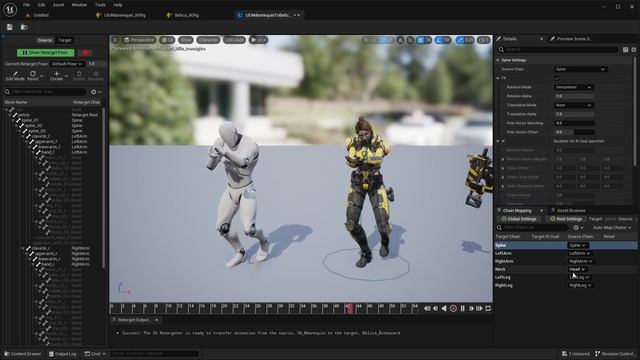The height and width of the screenshot is (360, 640).
Task: Open Root Settings in Chain Mapping
Action: tap(566, 219)
